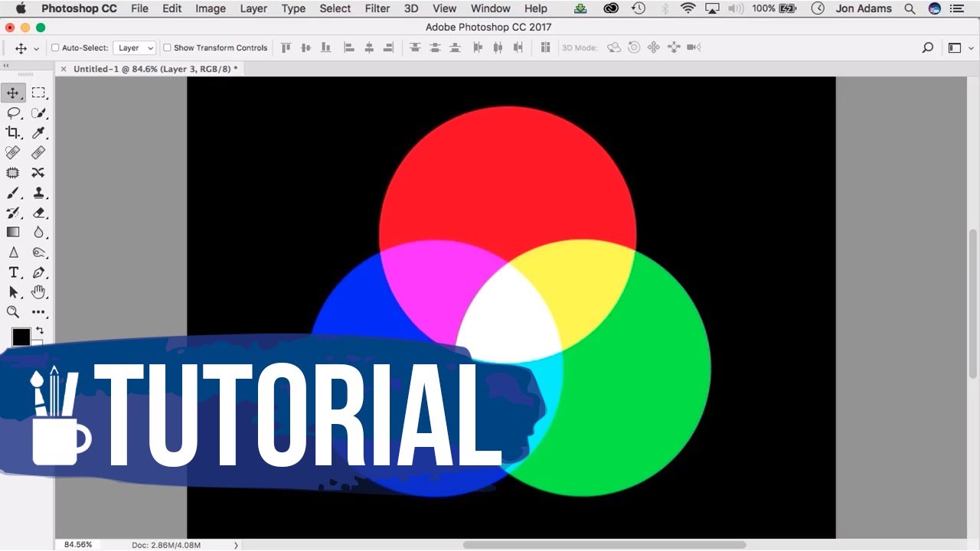Select the Quick Selection tool

click(x=38, y=113)
